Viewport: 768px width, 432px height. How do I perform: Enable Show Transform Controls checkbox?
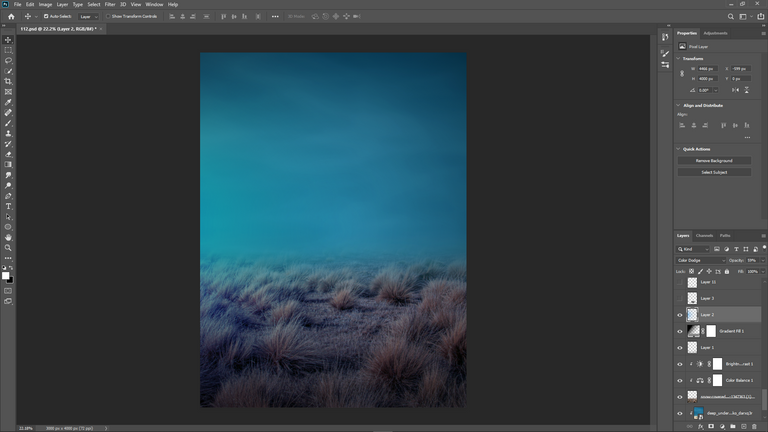pos(108,16)
